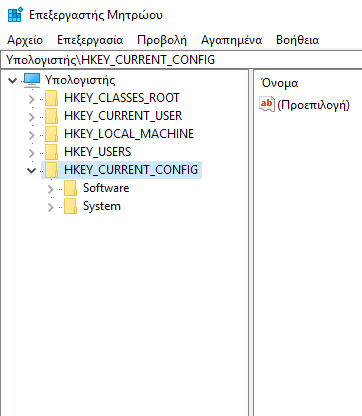Collapse the HKEY_CURRENT_CONFIG key

(31, 171)
